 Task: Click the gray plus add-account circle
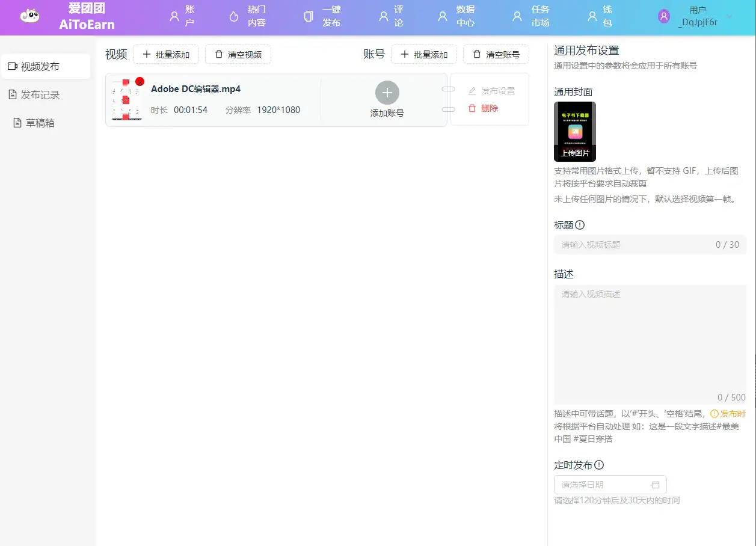pyautogui.click(x=387, y=93)
